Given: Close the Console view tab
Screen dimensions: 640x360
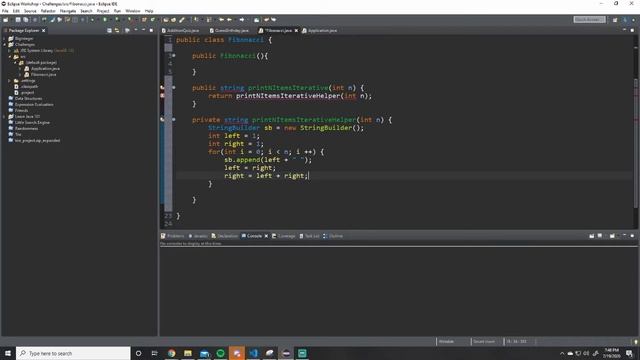Looking at the screenshot, I should [266, 236].
